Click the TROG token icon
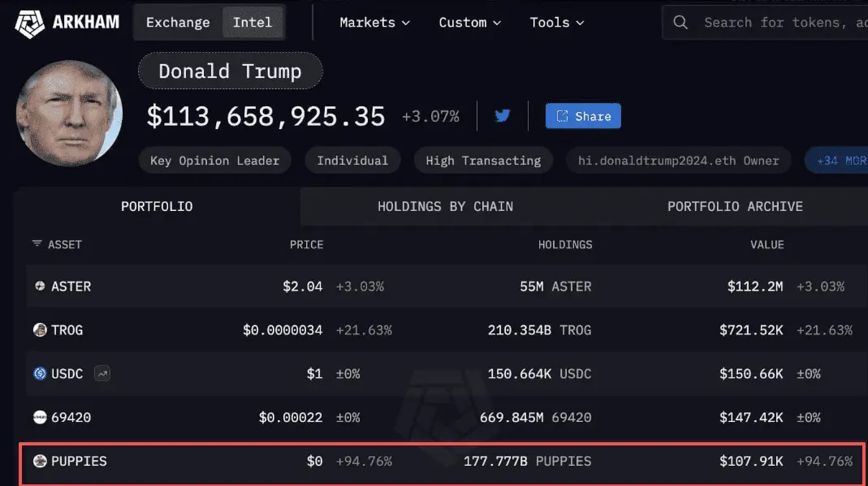The height and width of the screenshot is (486, 868). click(x=40, y=330)
